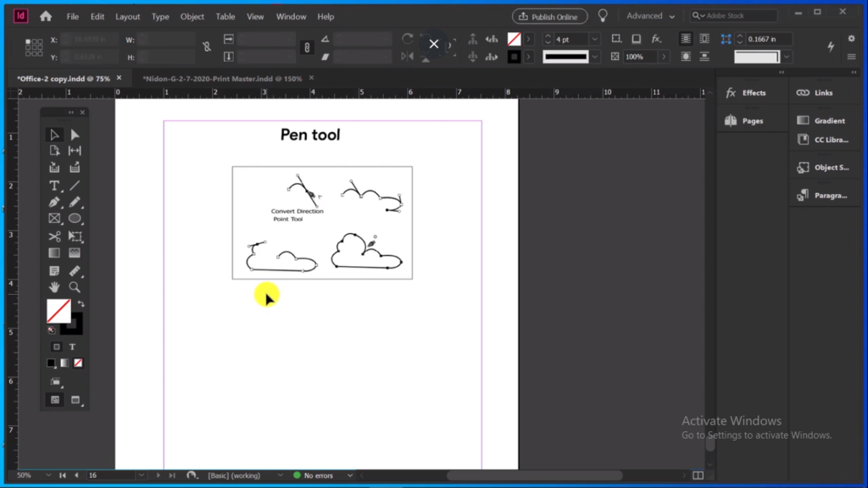The image size is (868, 488).
Task: Open the Home screen icon
Action: (46, 16)
